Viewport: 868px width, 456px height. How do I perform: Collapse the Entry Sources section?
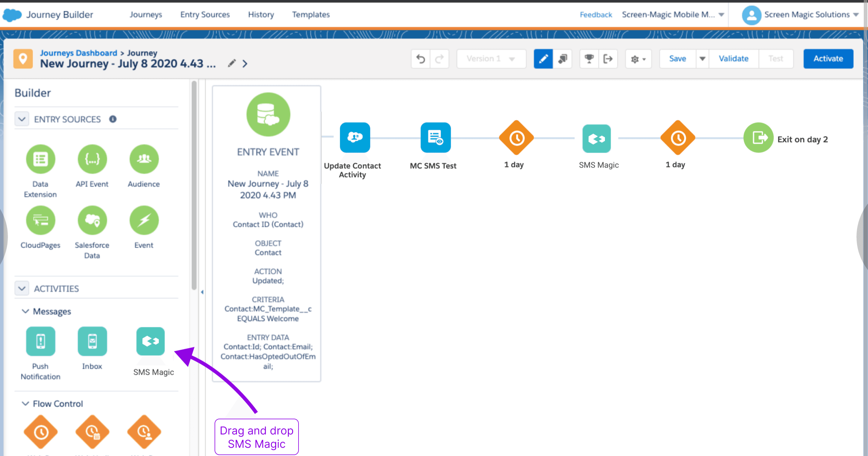pos(22,119)
